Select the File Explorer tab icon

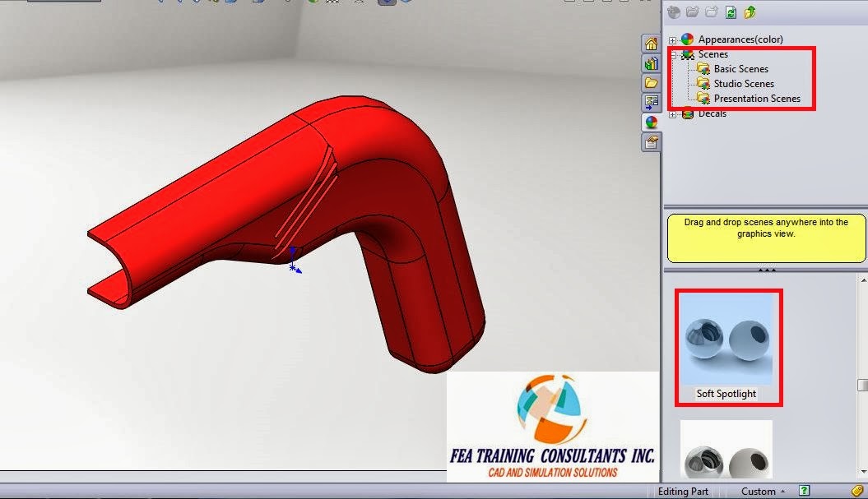[x=651, y=83]
